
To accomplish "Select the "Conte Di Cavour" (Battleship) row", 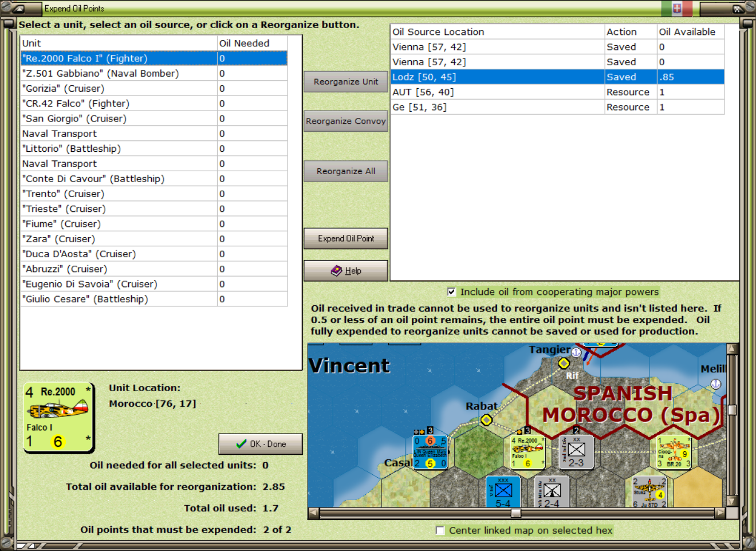I will 153,179.
